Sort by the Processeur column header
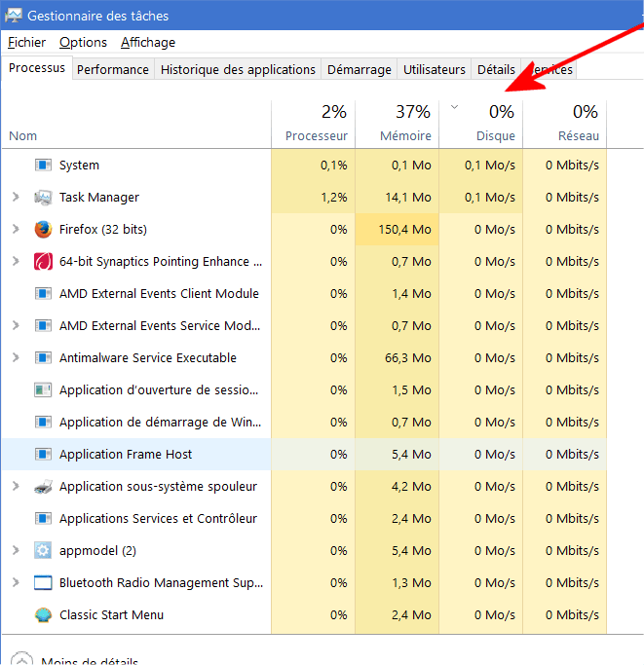 tap(314, 125)
